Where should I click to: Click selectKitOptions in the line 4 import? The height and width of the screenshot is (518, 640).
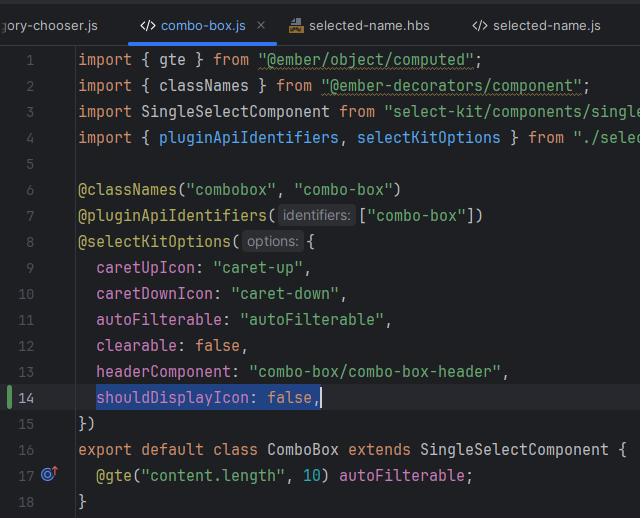click(429, 138)
